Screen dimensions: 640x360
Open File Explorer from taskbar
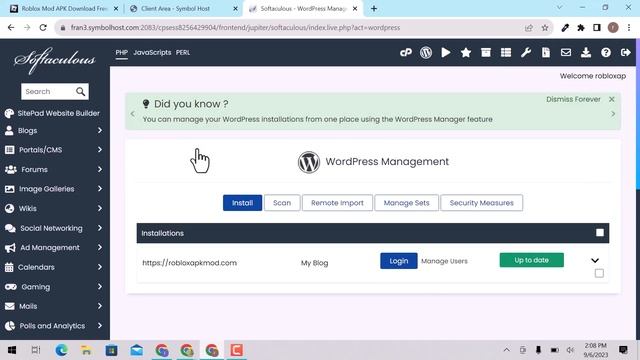[x=86, y=350]
